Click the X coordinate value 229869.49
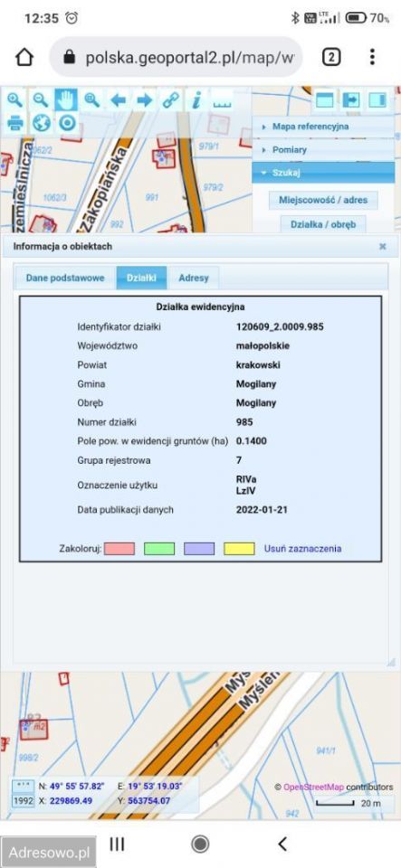Viewport: 401px width, 868px height. (x=71, y=800)
